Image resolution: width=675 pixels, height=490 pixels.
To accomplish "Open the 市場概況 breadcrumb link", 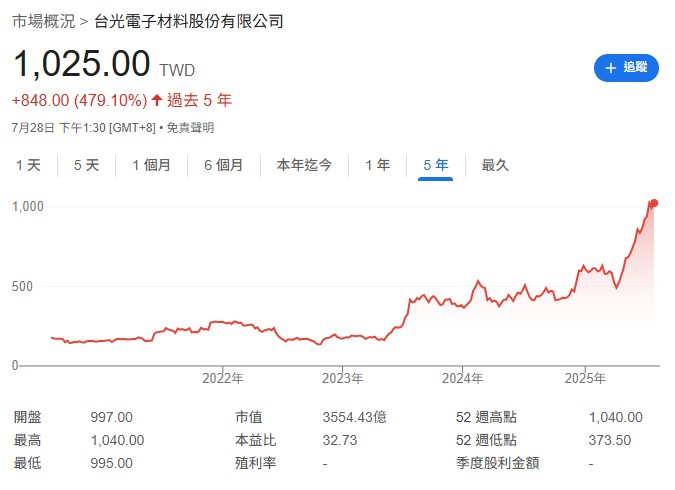I will (44, 21).
